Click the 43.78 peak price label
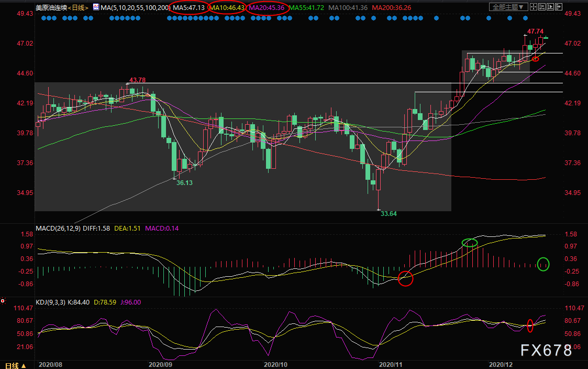This screenshot has height=369, width=588. coord(137,80)
